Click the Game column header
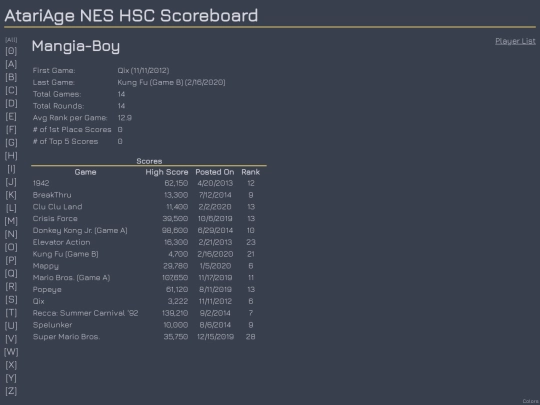 [x=85, y=172]
